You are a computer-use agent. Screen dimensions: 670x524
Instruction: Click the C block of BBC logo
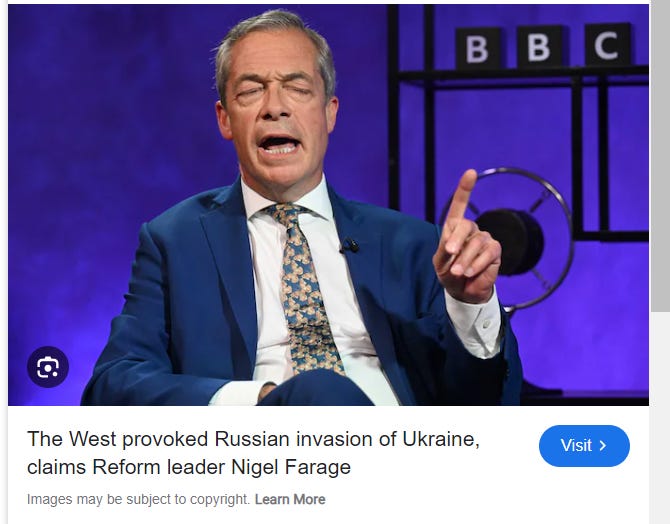coord(607,44)
